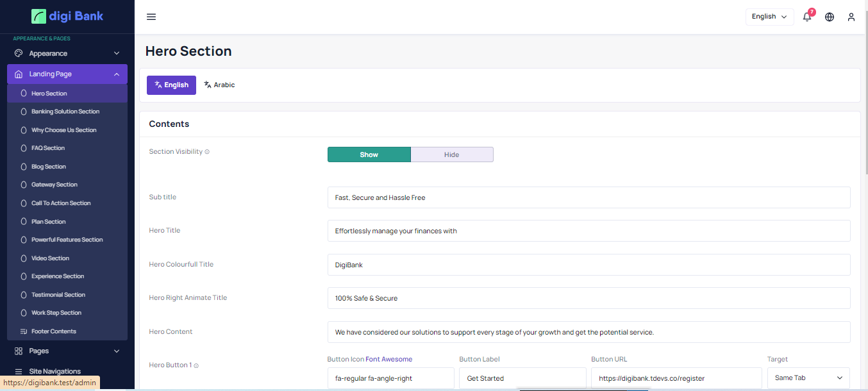This screenshot has height=391, width=868.
Task: Set section visibility to Hide
Action: click(451, 154)
